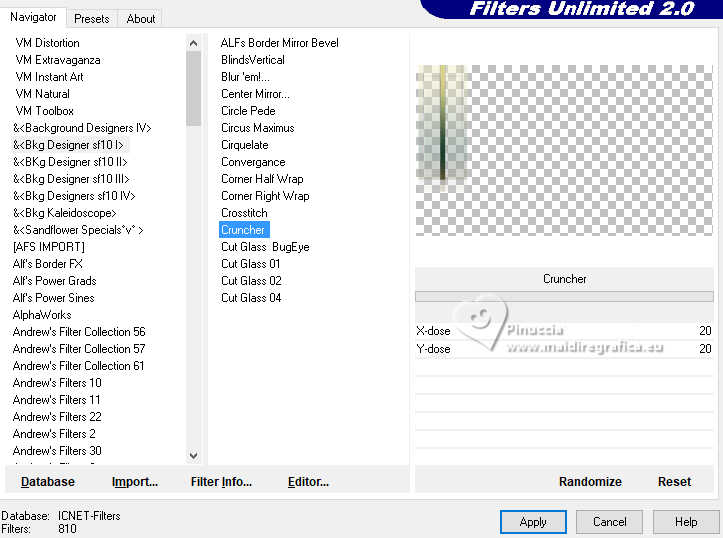Switch to the Navigator tab
723x538 pixels.
[x=33, y=18]
